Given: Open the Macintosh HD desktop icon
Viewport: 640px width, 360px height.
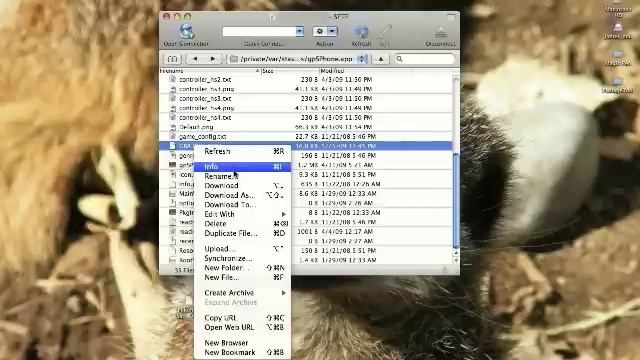Looking at the screenshot, I should tap(618, 9).
